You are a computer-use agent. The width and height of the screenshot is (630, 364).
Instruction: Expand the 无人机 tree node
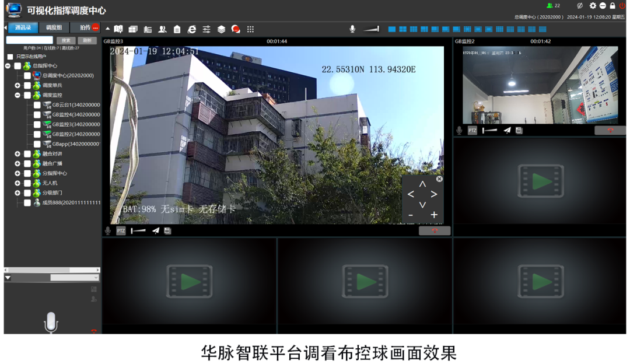17,183
